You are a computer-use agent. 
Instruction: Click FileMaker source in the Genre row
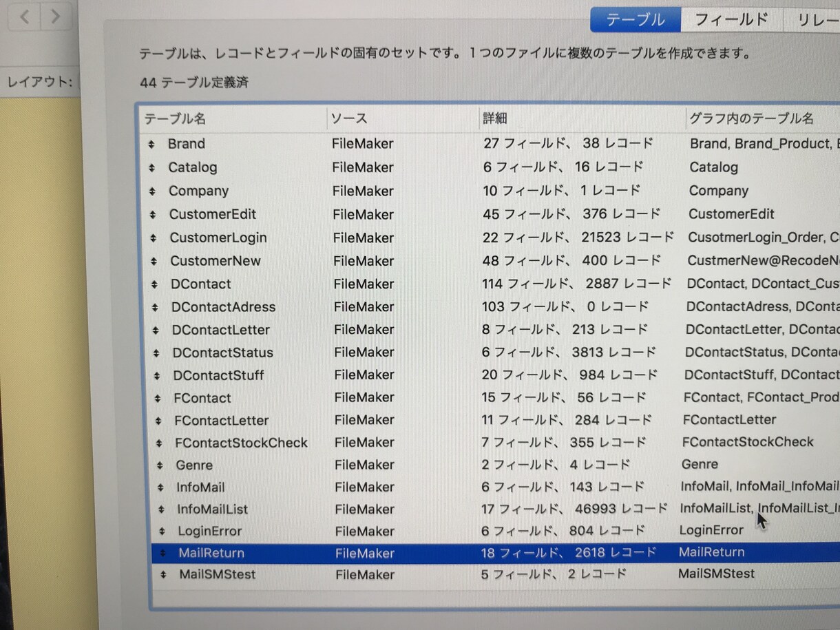(364, 465)
